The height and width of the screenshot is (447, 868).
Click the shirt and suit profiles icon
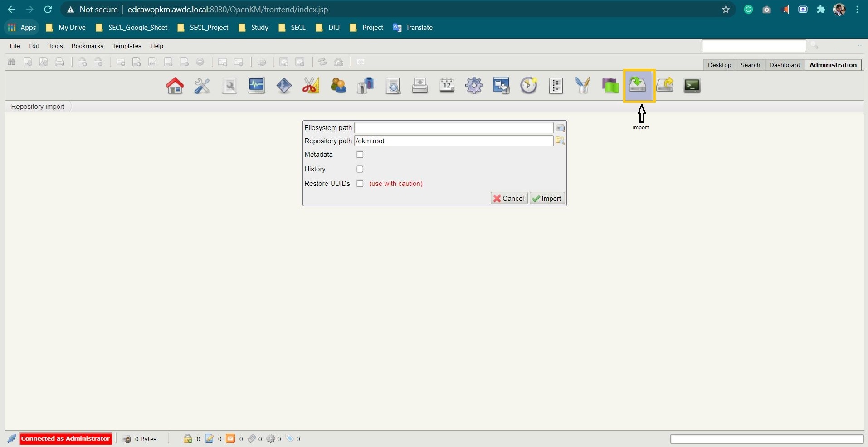[366, 86]
